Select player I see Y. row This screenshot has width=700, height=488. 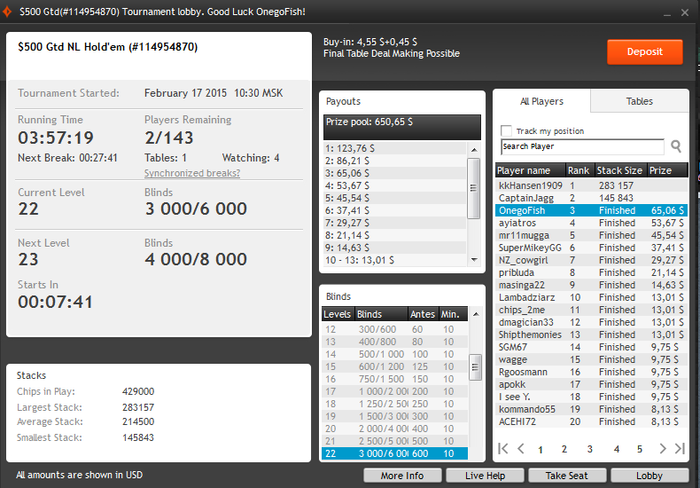coord(592,397)
